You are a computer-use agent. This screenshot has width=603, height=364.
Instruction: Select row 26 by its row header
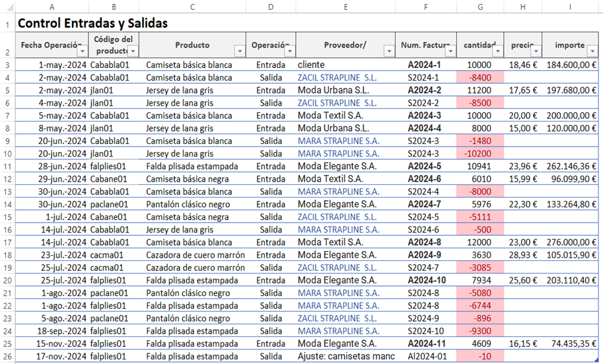pyautogui.click(x=7, y=357)
